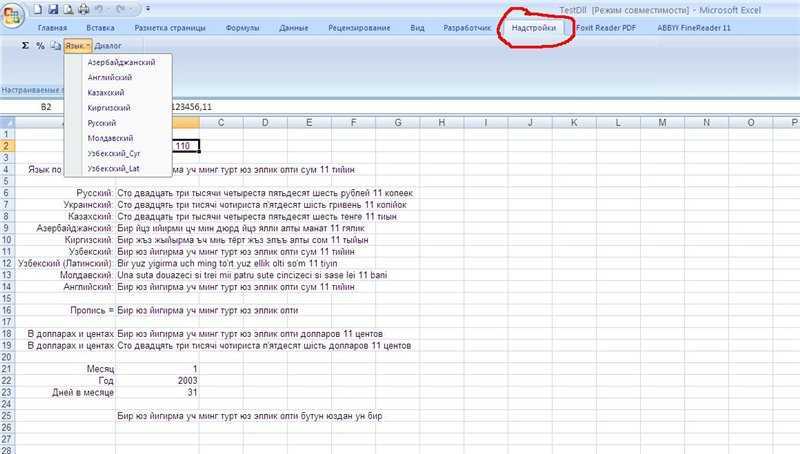This screenshot has height=454, width=800.
Task: Create a new workbook from quick access toolbar
Action: point(38,9)
